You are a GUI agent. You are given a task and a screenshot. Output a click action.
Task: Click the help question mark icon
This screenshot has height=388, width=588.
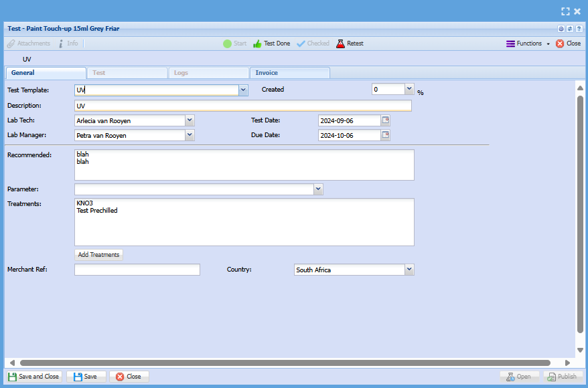(579, 29)
